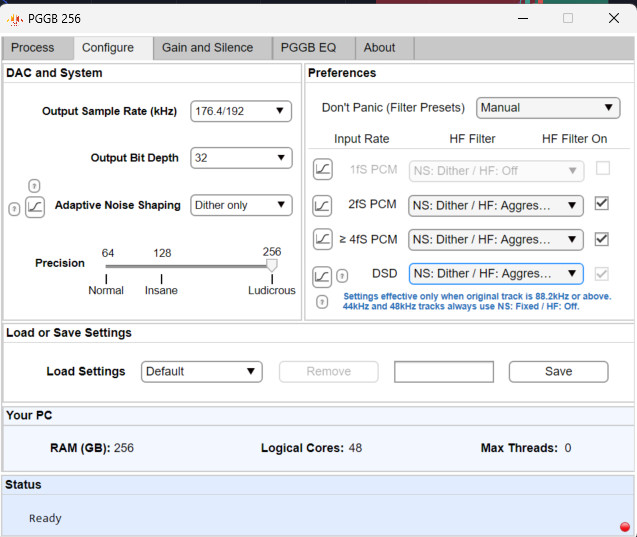Open the Output Sample Rate dropdown
The image size is (637, 537).
(241, 111)
